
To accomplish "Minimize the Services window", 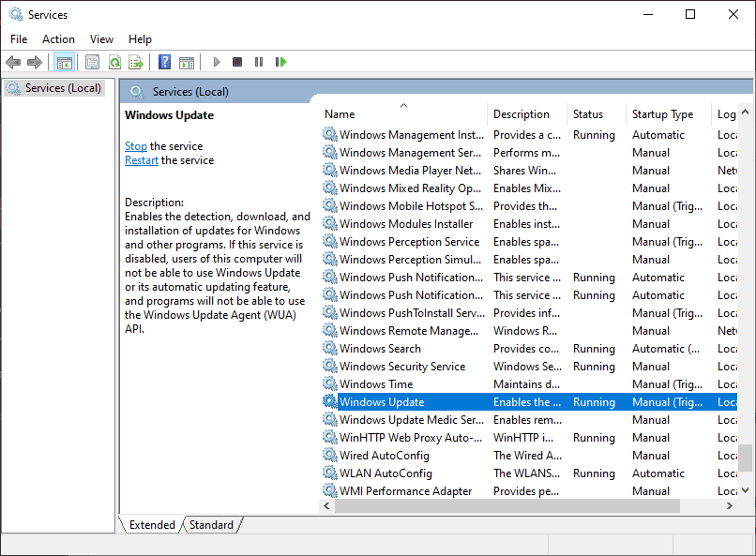I will (x=648, y=14).
